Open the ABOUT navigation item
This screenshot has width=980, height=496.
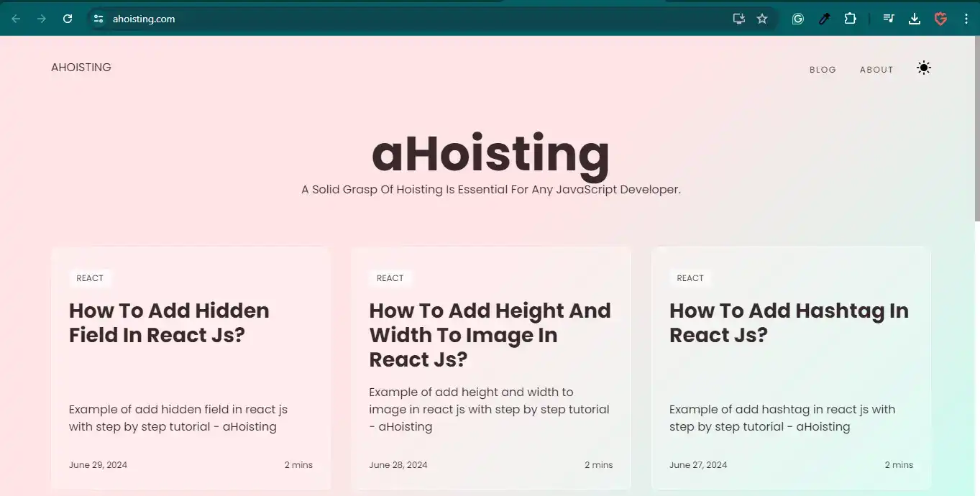click(876, 70)
